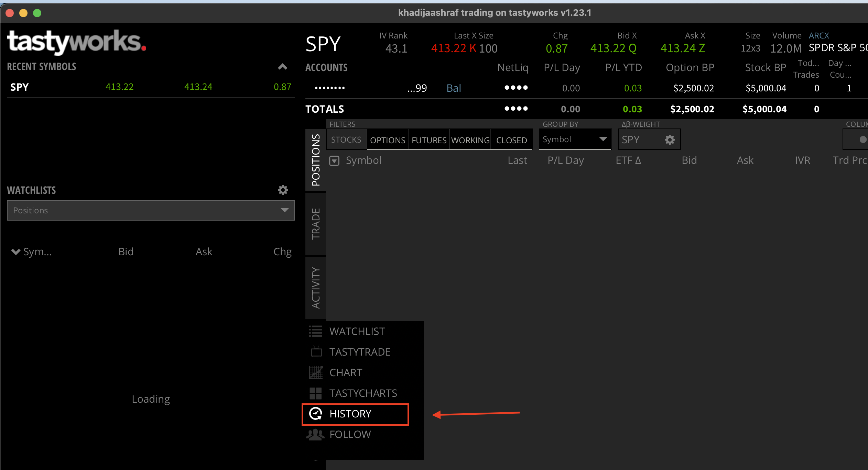Open Watchlists settings gear
The image size is (868, 470).
(283, 190)
